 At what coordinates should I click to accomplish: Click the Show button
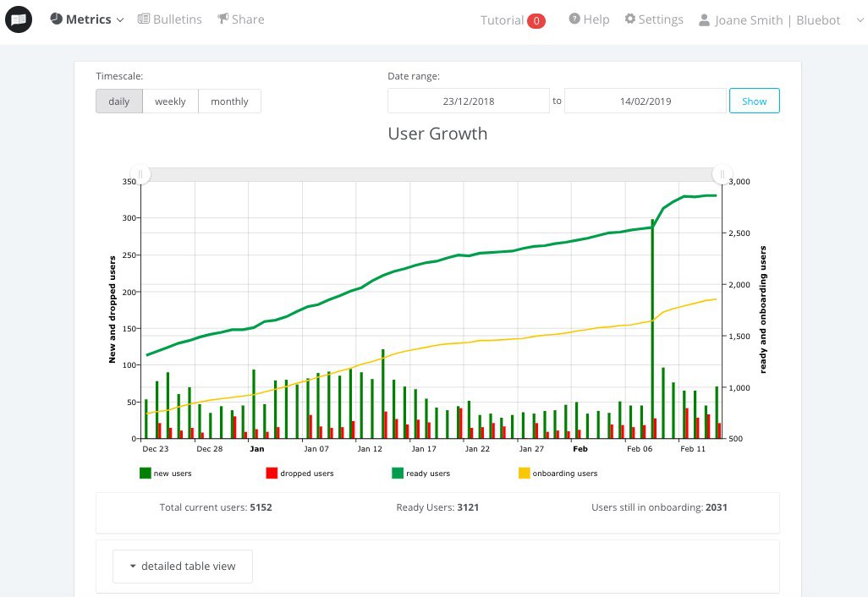[754, 101]
